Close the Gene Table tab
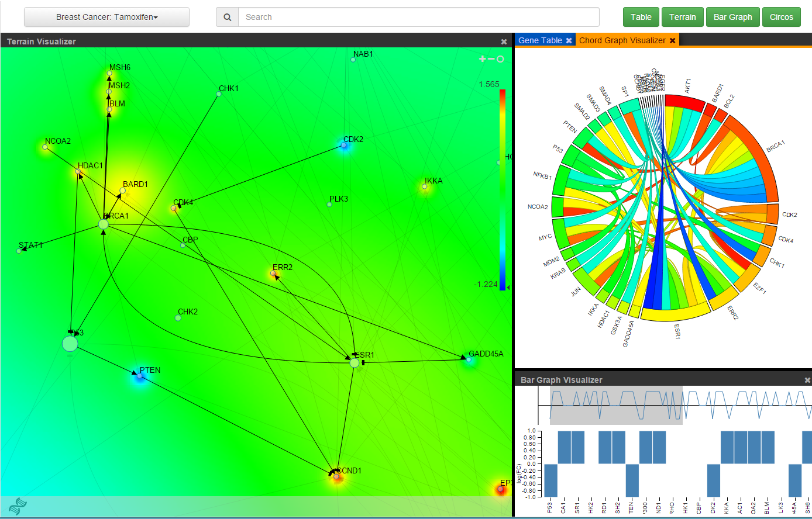Image resolution: width=812 pixels, height=519 pixels. [x=569, y=40]
